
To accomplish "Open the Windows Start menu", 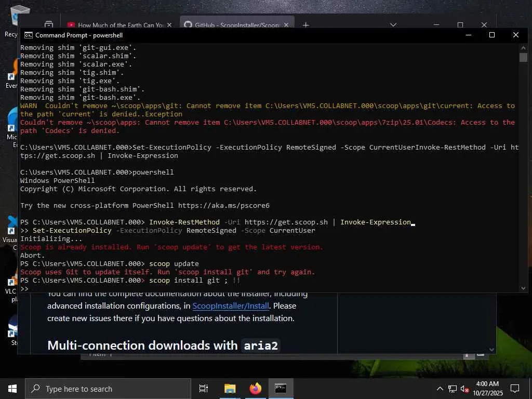I will coord(12,389).
